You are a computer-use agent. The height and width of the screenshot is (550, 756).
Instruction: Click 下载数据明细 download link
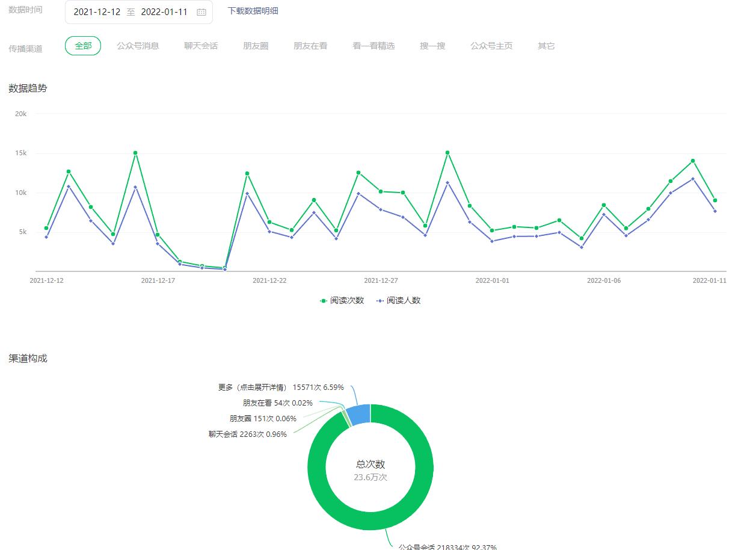[253, 11]
